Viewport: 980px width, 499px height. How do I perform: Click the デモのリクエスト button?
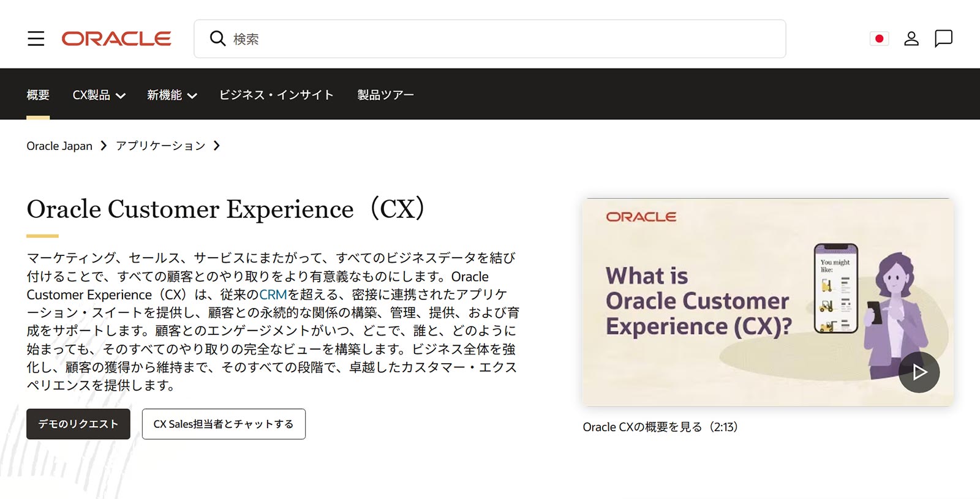(x=78, y=424)
